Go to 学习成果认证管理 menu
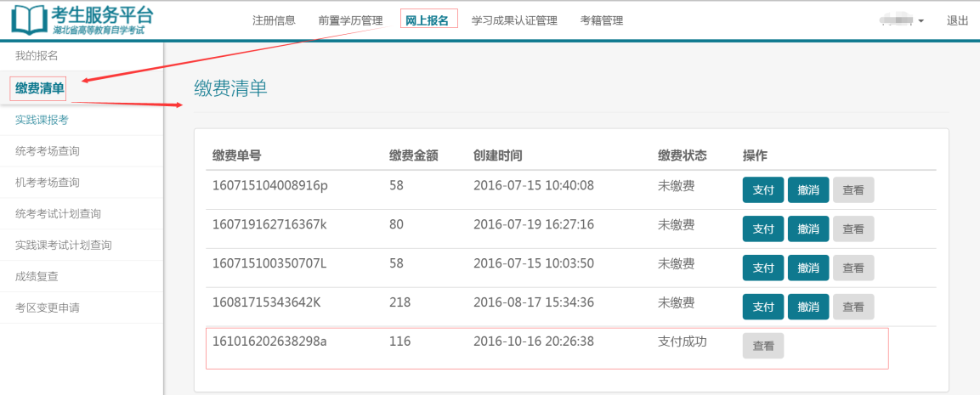Viewport: 980px width, 395px height. point(514,20)
